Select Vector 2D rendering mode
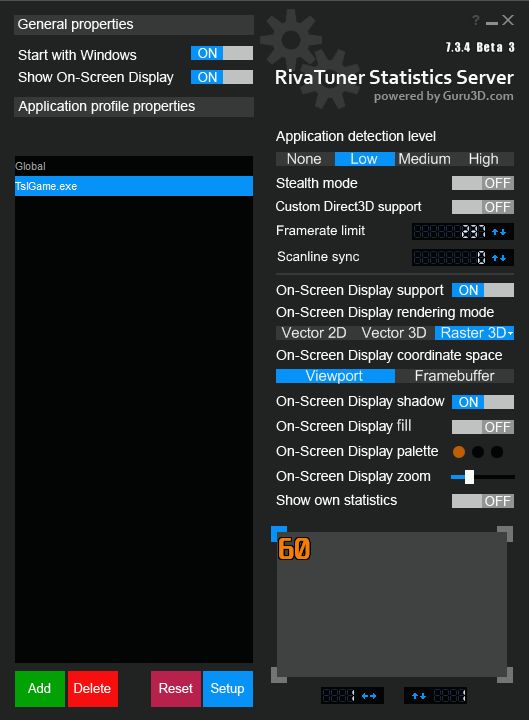This screenshot has width=529, height=720. [314, 333]
